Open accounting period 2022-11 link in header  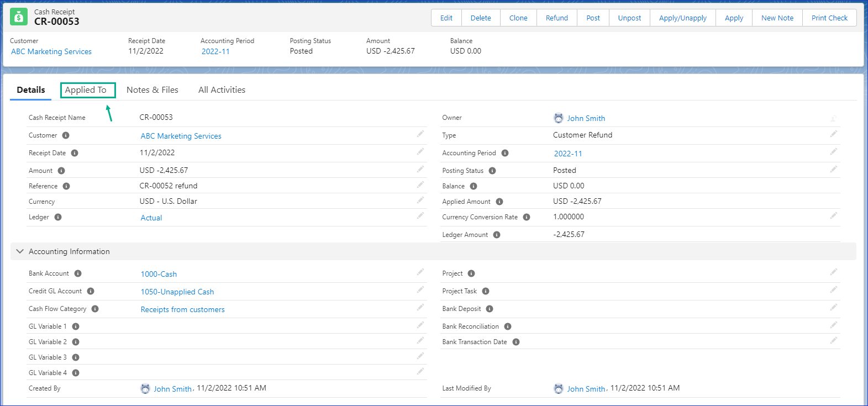coord(215,51)
